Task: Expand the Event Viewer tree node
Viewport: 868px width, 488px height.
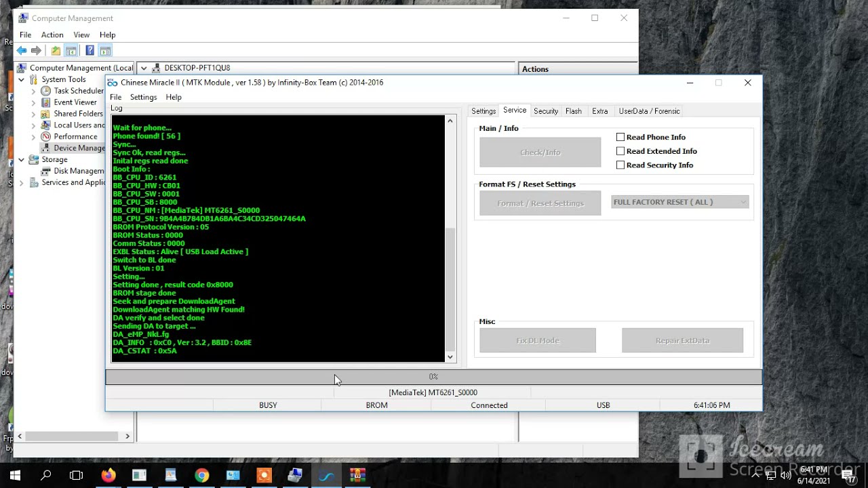Action: pos(33,102)
